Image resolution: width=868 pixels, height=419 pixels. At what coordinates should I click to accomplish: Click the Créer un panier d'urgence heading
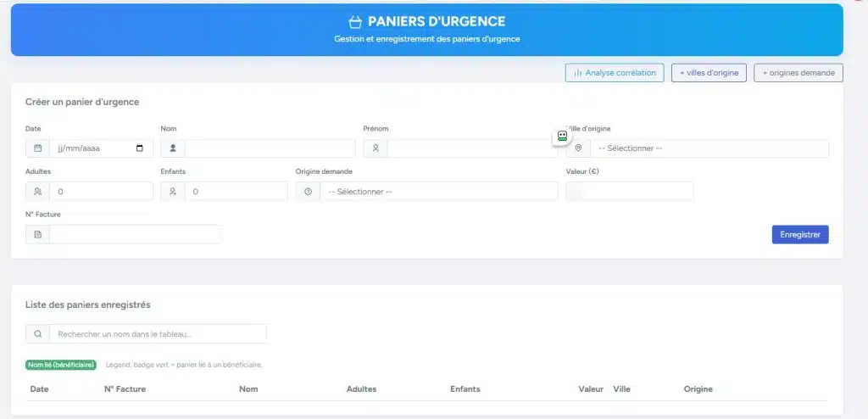[82, 102]
